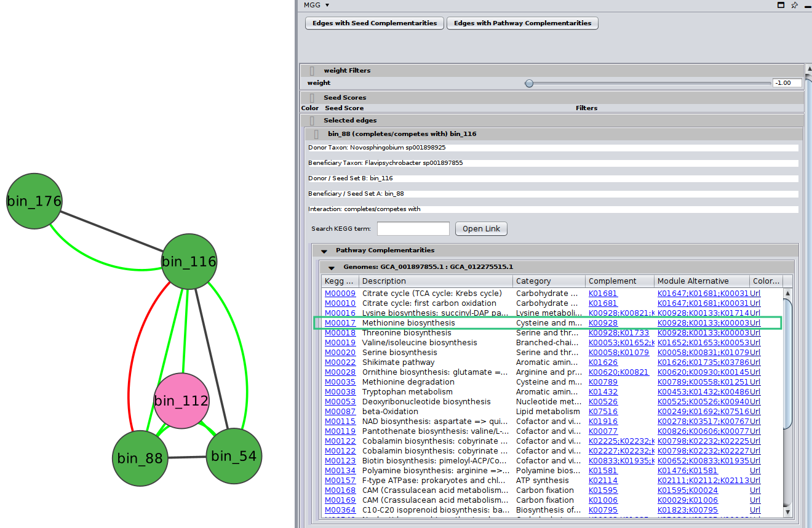This screenshot has height=528, width=812.
Task: Open the K02114 complement link
Action: tap(603, 481)
